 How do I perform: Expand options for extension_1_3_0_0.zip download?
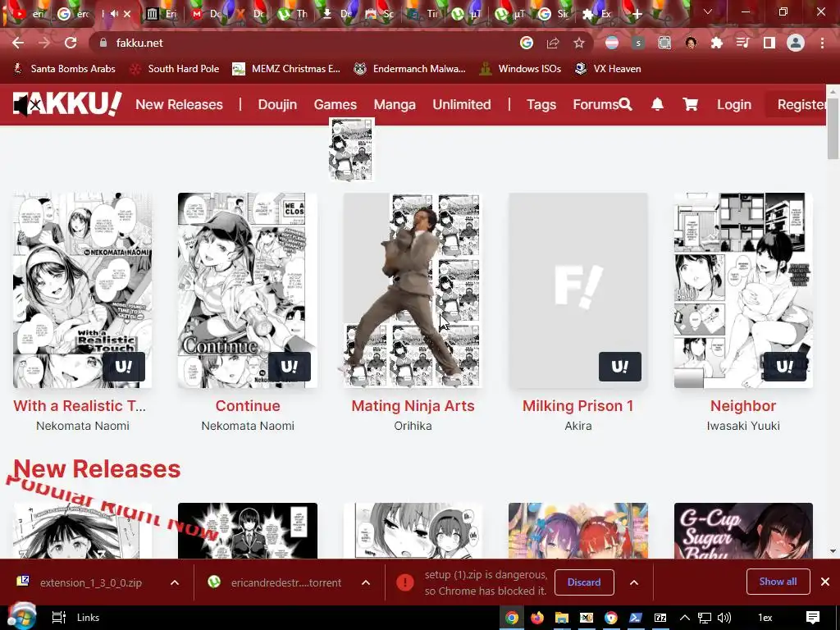tap(175, 582)
